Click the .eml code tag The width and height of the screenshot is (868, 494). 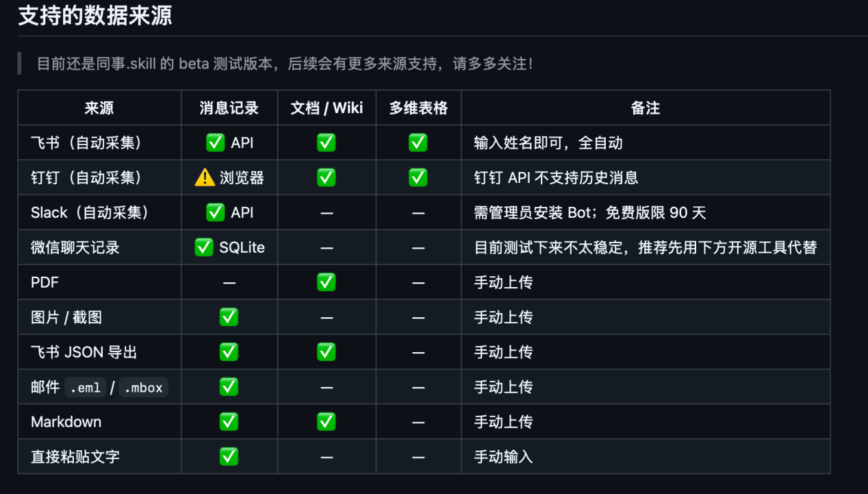[x=86, y=388]
